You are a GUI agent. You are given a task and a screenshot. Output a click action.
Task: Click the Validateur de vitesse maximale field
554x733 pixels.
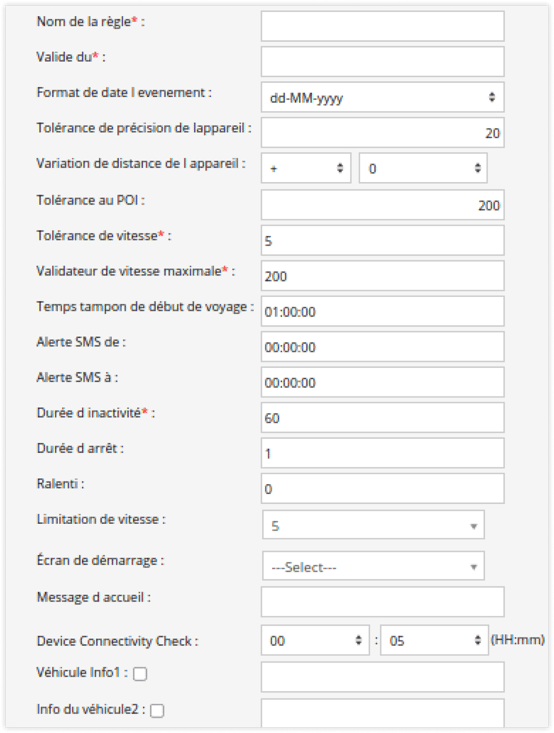click(382, 276)
